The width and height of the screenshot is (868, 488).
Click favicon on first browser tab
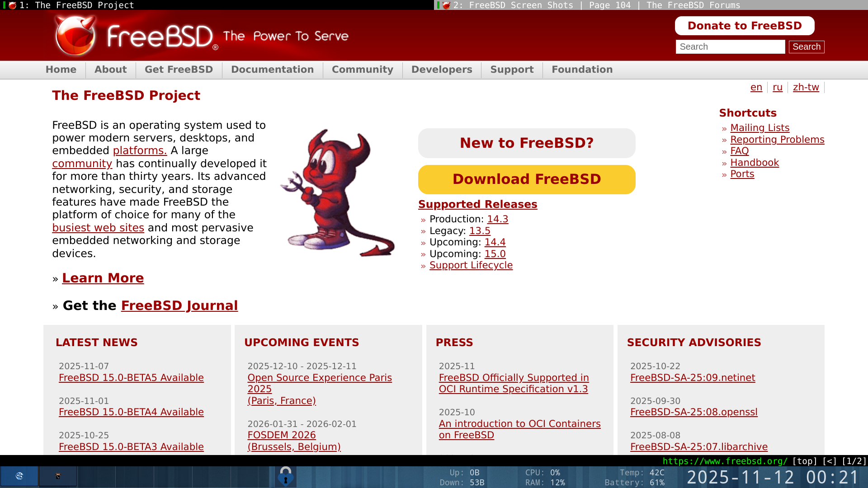point(13,5)
